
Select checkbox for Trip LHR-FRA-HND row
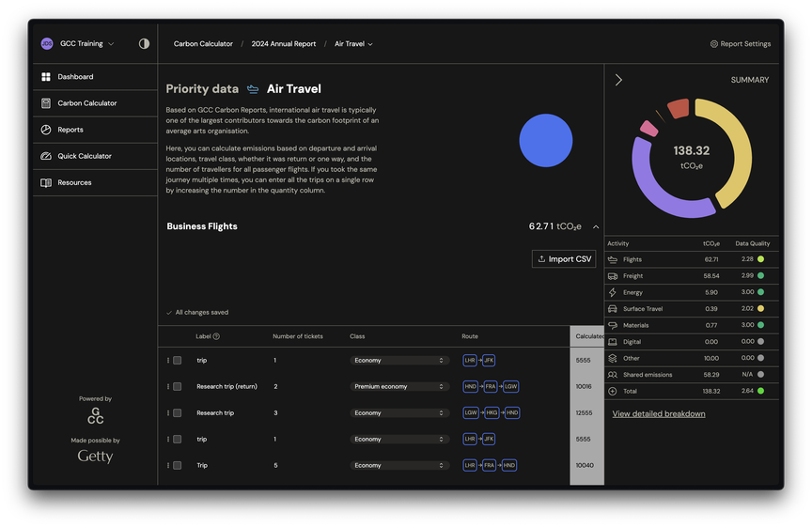177,465
